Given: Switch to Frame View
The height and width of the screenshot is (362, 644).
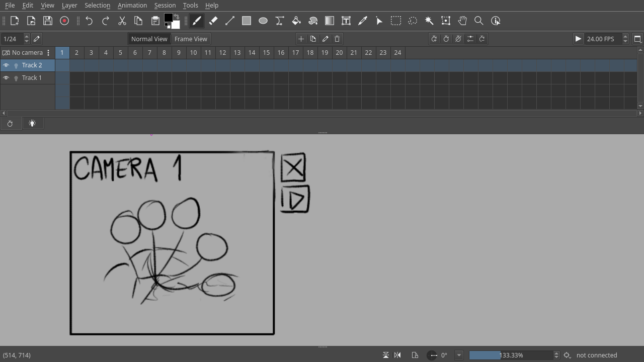Looking at the screenshot, I should click(191, 39).
